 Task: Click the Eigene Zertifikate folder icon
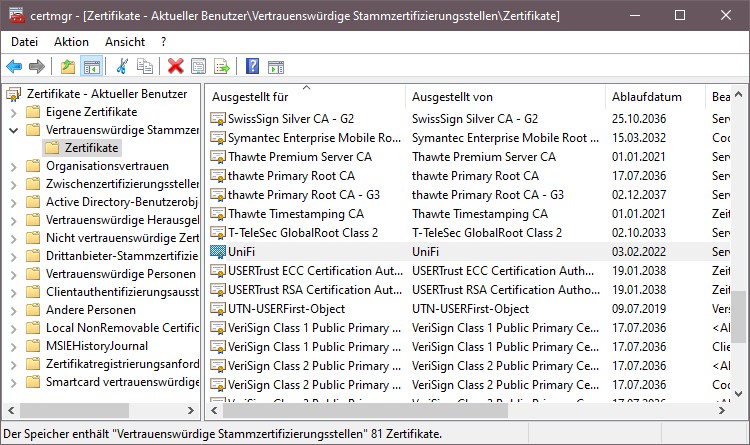tap(33, 112)
